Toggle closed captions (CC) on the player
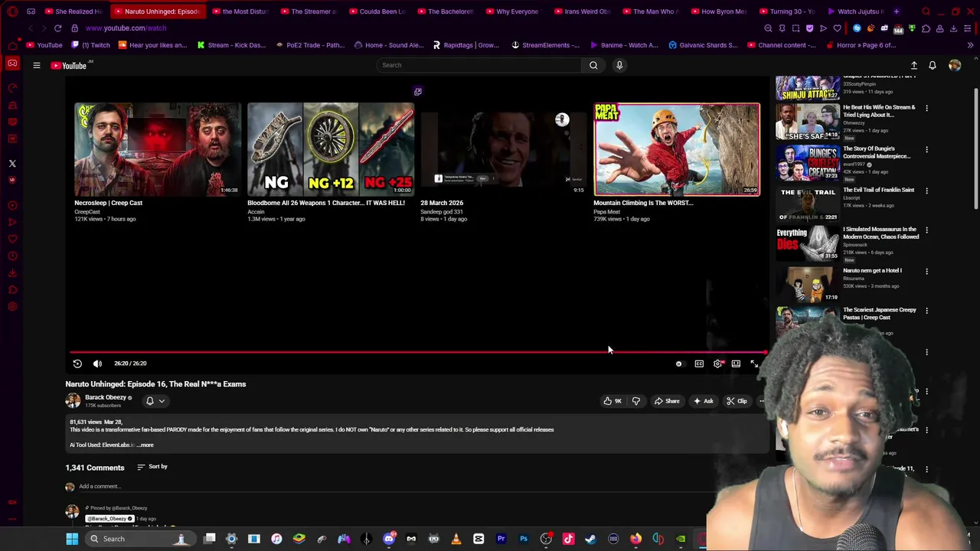This screenshot has width=980, height=551. pyautogui.click(x=699, y=364)
